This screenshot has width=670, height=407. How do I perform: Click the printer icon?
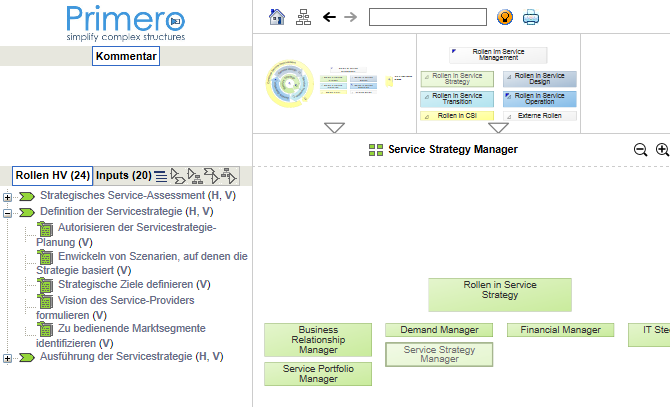pos(531,17)
